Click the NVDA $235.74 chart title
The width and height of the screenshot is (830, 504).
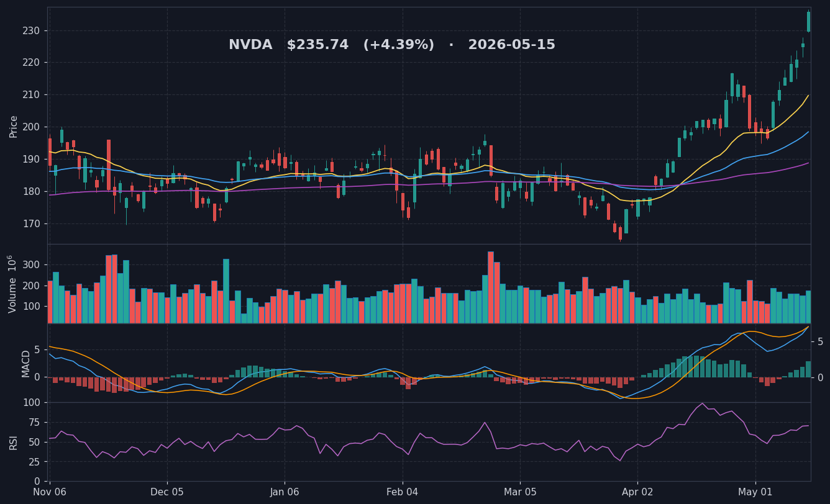coord(392,45)
